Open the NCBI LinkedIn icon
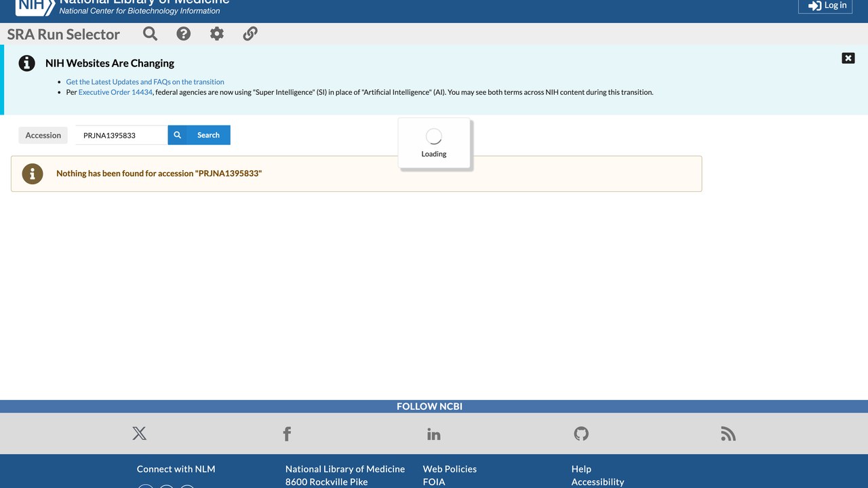This screenshot has height=488, width=868. coord(434,434)
